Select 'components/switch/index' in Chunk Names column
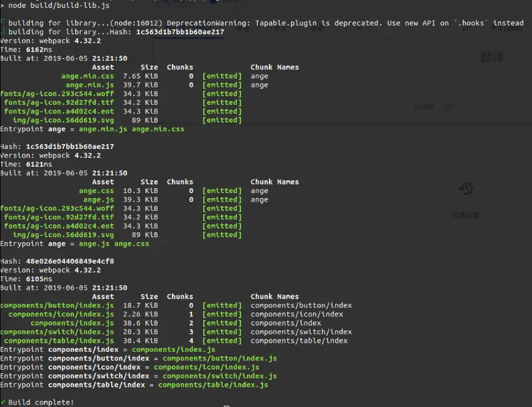The image size is (532, 407). pyautogui.click(x=301, y=332)
